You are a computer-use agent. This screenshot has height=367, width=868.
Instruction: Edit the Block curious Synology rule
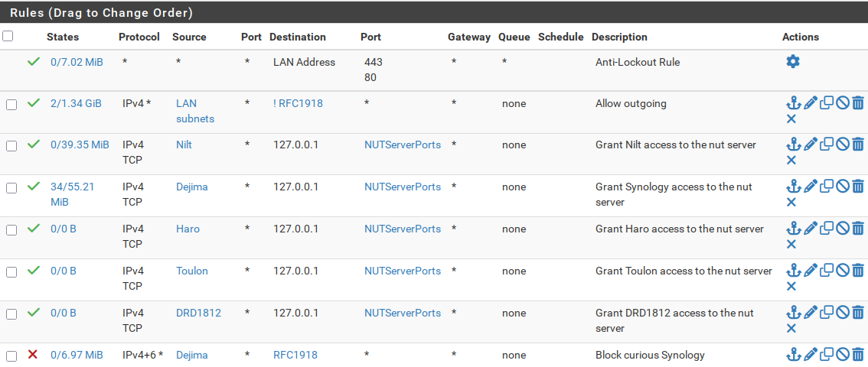tap(811, 354)
